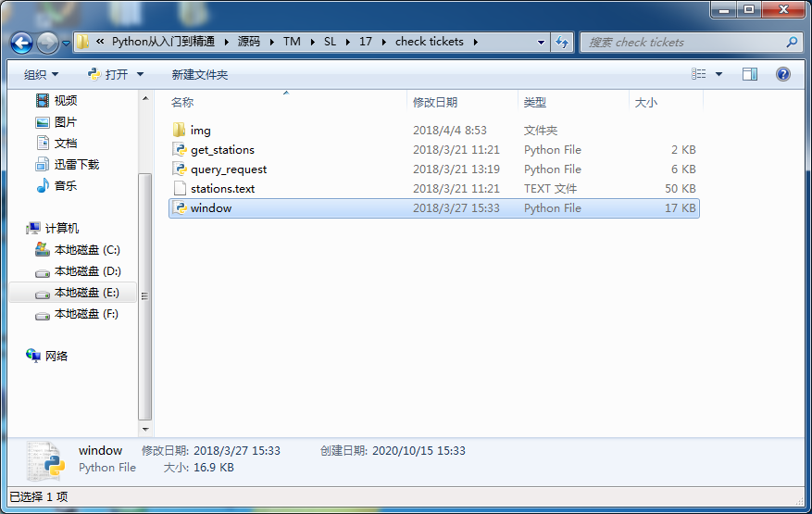
Task: Sort by 修改日期 column header
Action: 435,103
